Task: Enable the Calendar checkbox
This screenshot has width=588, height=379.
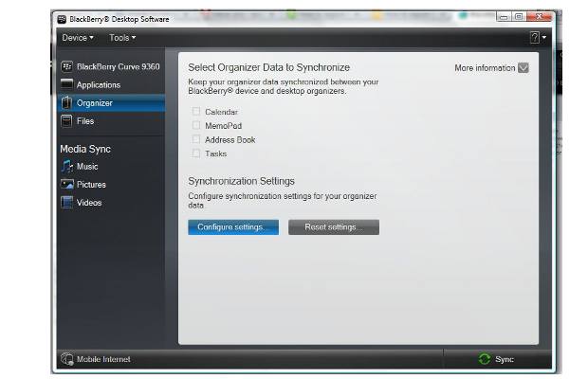Action: [x=195, y=111]
